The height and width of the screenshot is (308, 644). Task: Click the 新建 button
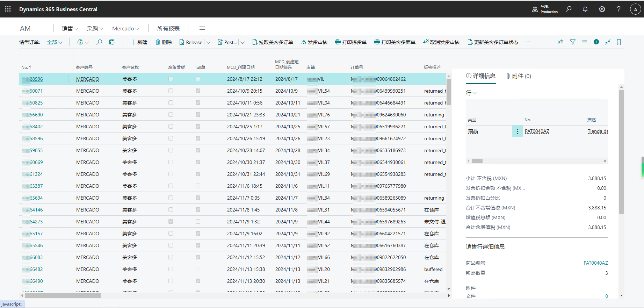pos(139,42)
